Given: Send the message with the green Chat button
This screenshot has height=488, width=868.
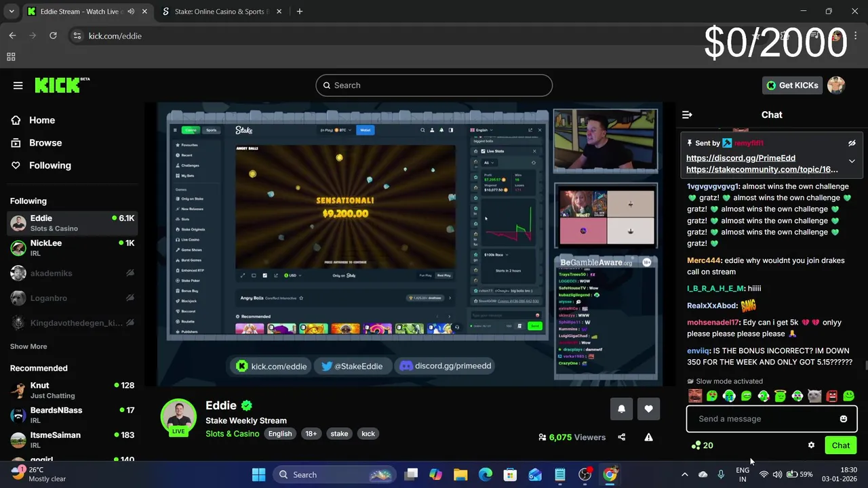Looking at the screenshot, I should 841,445.
